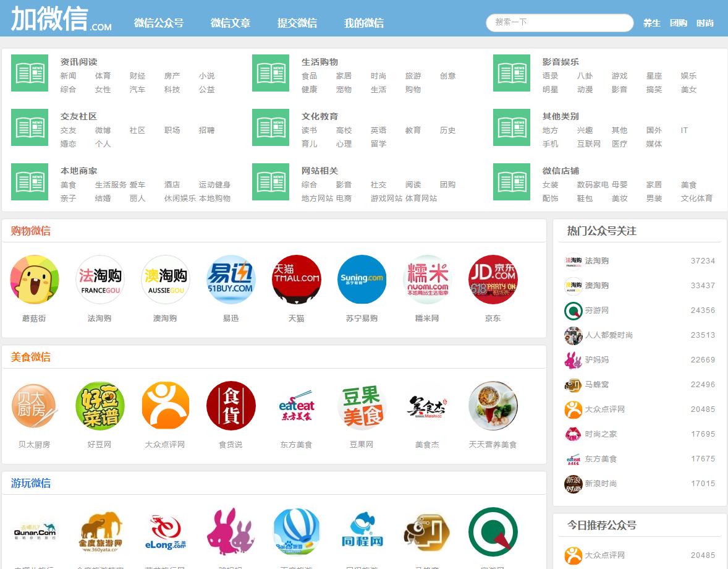Click the 澳淘购 AUSSIEGOU logo in shopping section
728x569 pixels.
[x=165, y=279]
